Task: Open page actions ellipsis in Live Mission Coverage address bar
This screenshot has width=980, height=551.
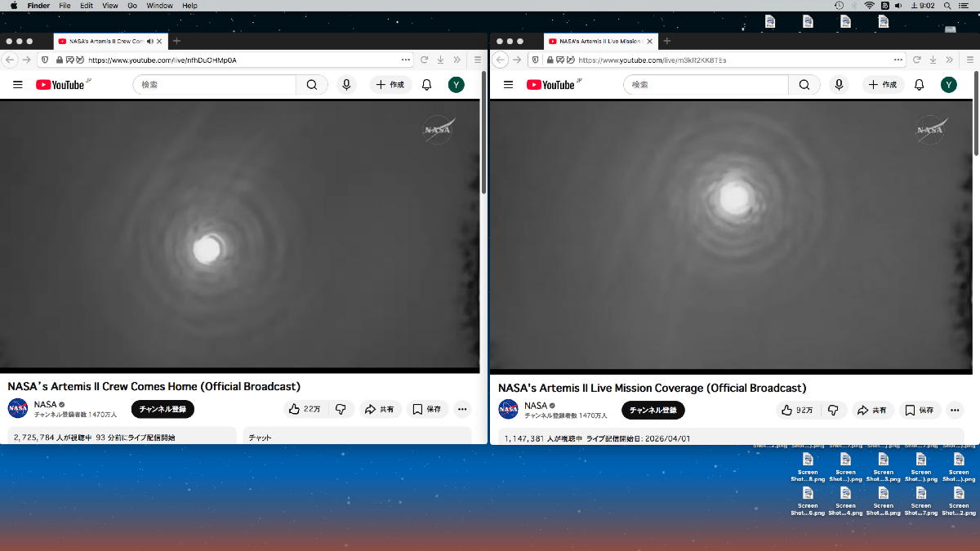Action: coord(898,60)
